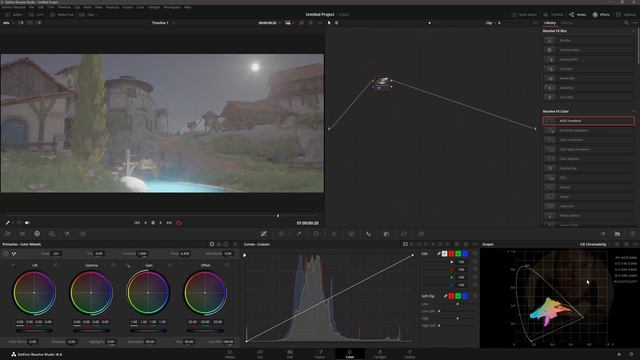
Task: Open the viewer zoom percentage dropdown
Action: [x=8, y=23]
